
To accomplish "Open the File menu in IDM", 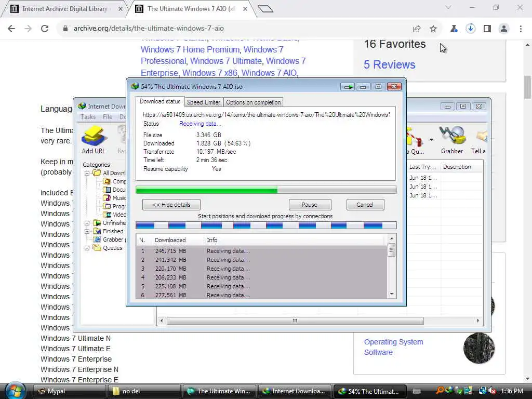I will (108, 117).
